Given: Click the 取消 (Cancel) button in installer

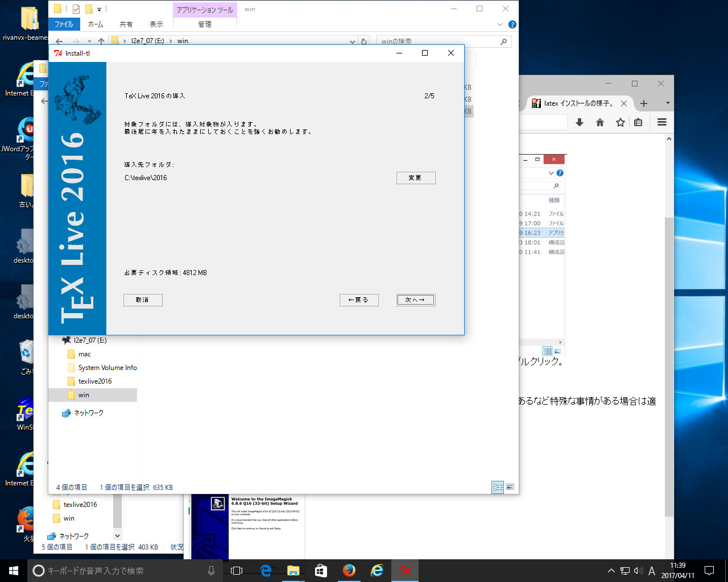Looking at the screenshot, I should [143, 300].
